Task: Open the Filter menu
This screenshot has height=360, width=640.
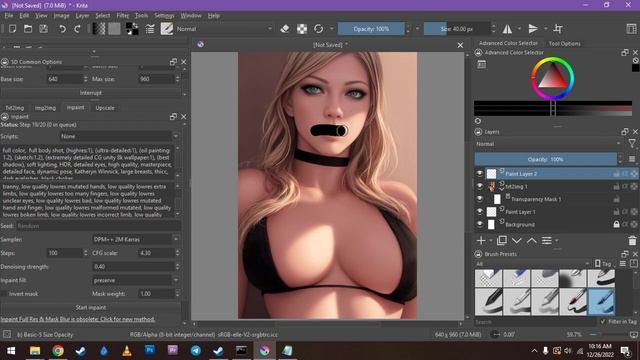Action: click(x=122, y=16)
